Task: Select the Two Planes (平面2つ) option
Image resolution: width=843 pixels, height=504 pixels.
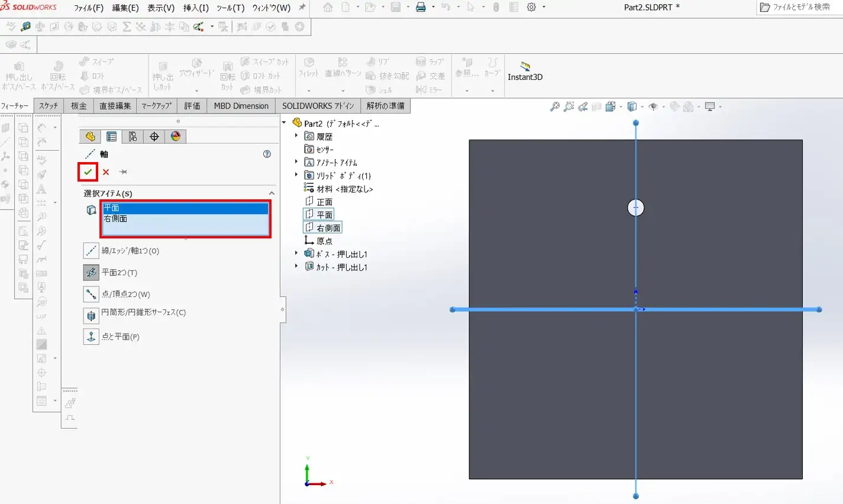Action: (x=91, y=272)
